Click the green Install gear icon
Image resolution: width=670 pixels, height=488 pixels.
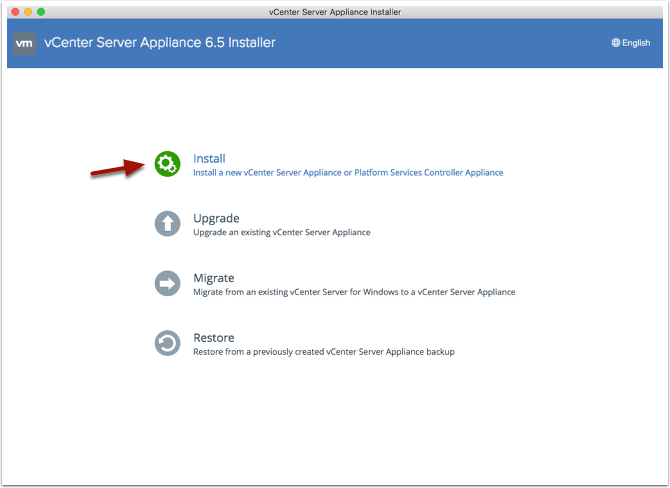point(167,164)
